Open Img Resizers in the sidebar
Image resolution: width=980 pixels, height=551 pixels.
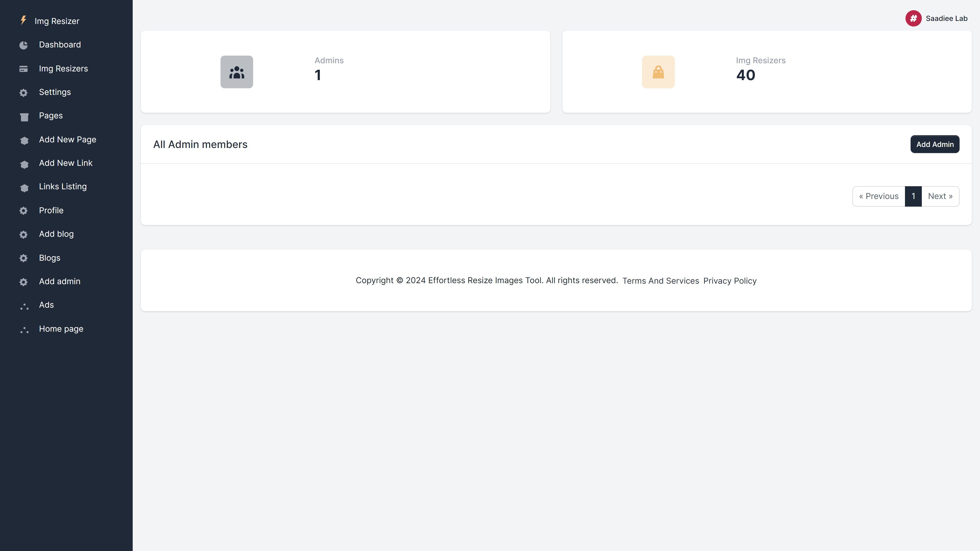63,68
